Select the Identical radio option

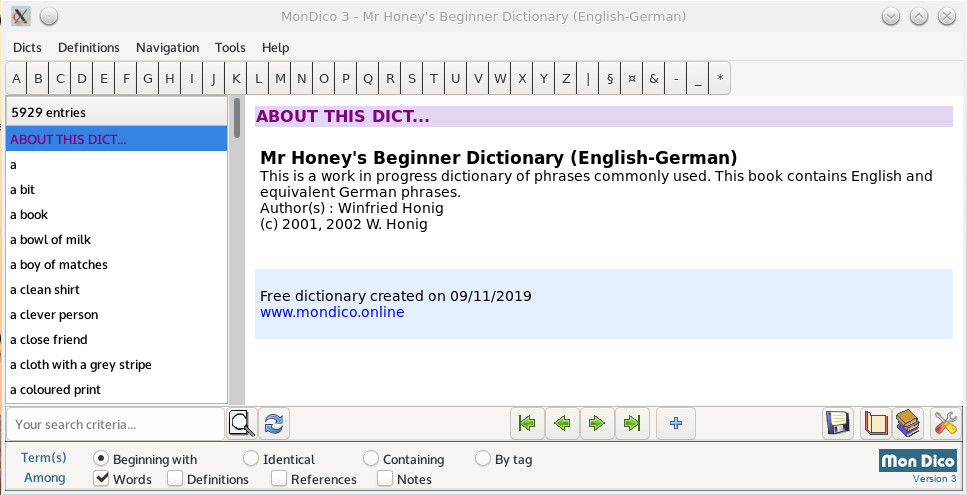tap(250, 459)
